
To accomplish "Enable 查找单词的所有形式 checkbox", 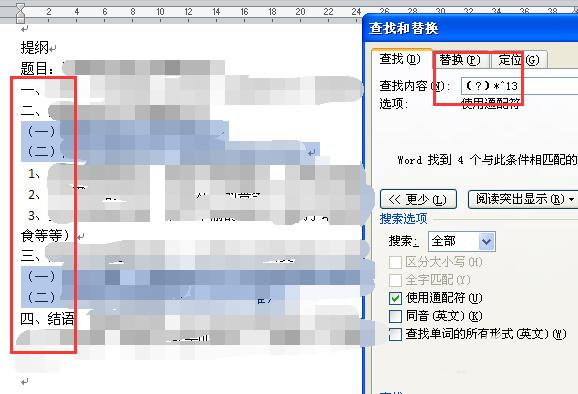I will (395, 334).
